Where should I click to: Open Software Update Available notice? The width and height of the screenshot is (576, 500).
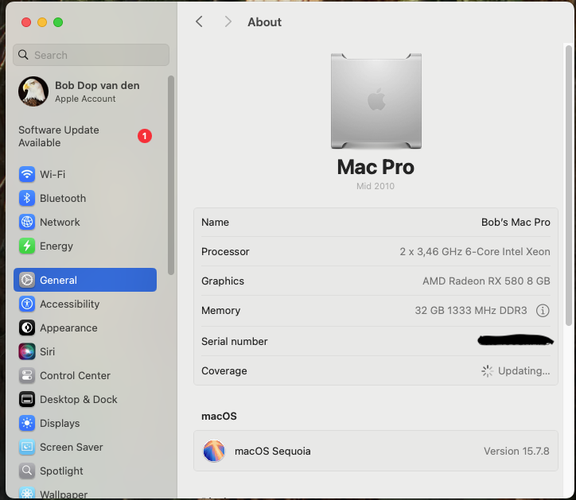click(x=85, y=136)
